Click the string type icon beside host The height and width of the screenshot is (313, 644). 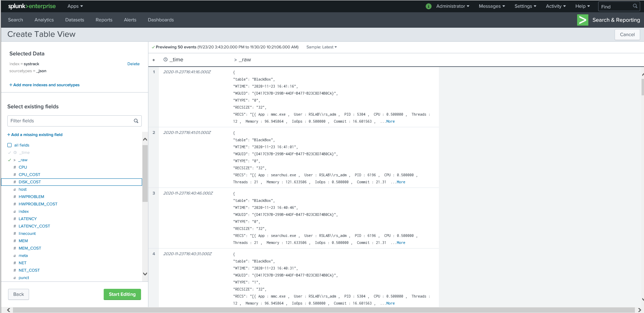pyautogui.click(x=15, y=189)
